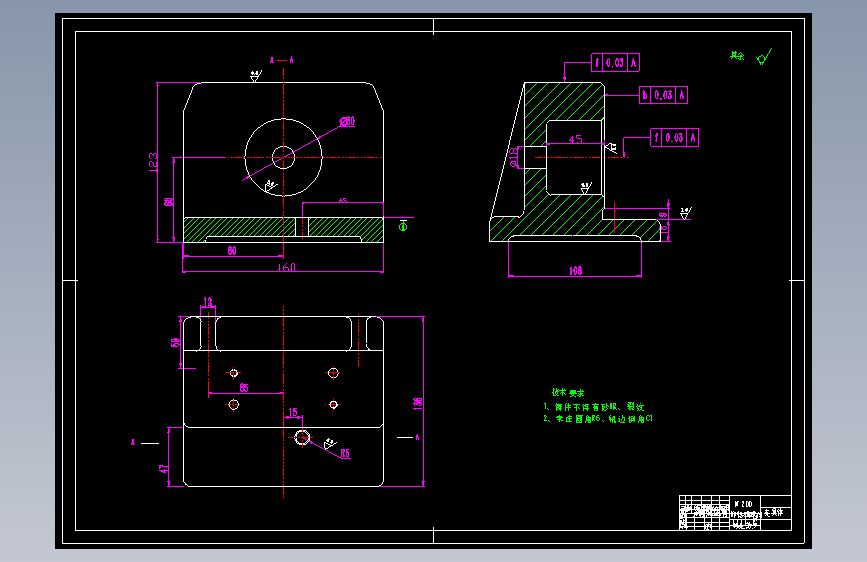Click the 13 slot width dimension
The width and height of the screenshot is (867, 562).
pos(208,302)
